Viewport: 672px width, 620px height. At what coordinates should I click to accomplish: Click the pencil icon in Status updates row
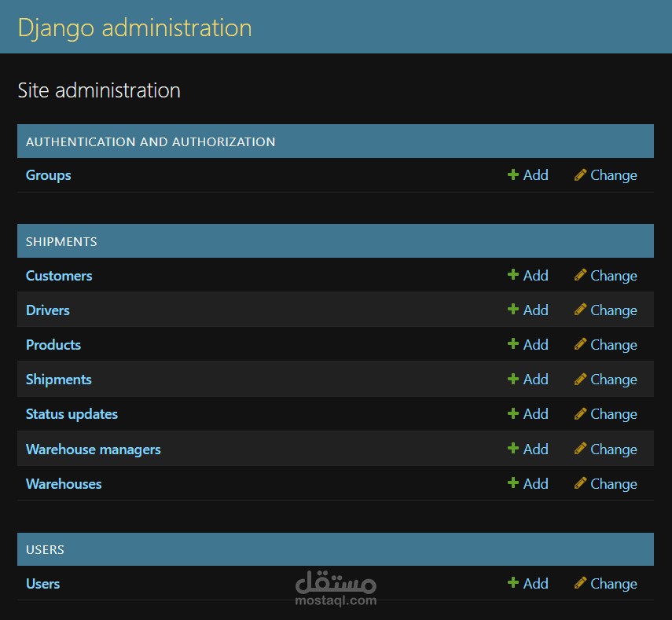580,414
